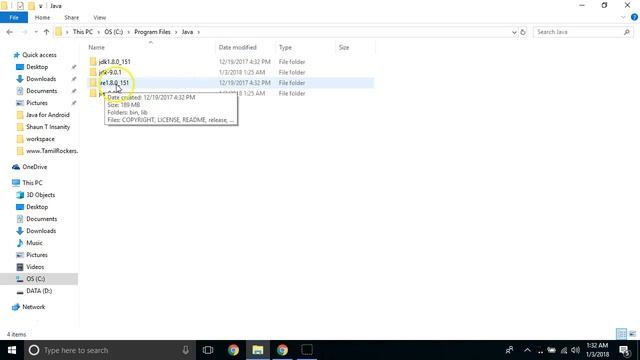The width and height of the screenshot is (640, 360).
Task: Open Action Center notifications icon
Action: [625, 350]
